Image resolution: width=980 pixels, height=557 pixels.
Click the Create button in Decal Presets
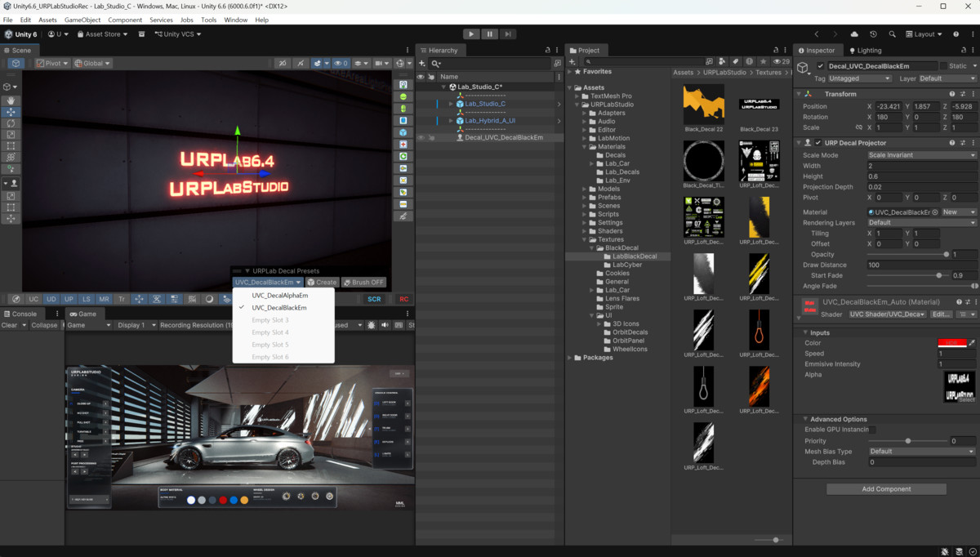point(323,283)
